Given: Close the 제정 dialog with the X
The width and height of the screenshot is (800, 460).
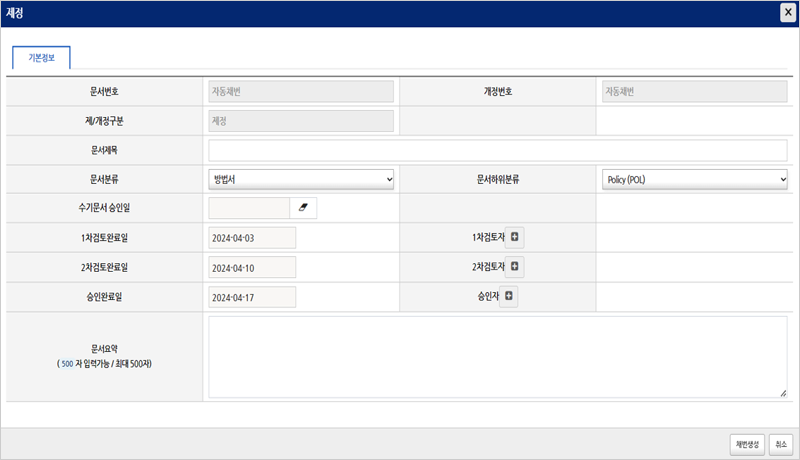Looking at the screenshot, I should (x=788, y=13).
